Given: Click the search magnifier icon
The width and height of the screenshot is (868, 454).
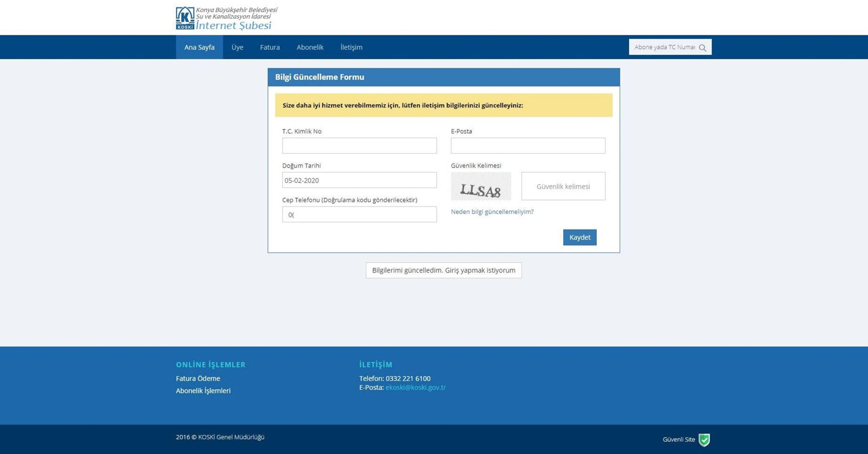Looking at the screenshot, I should [x=703, y=48].
